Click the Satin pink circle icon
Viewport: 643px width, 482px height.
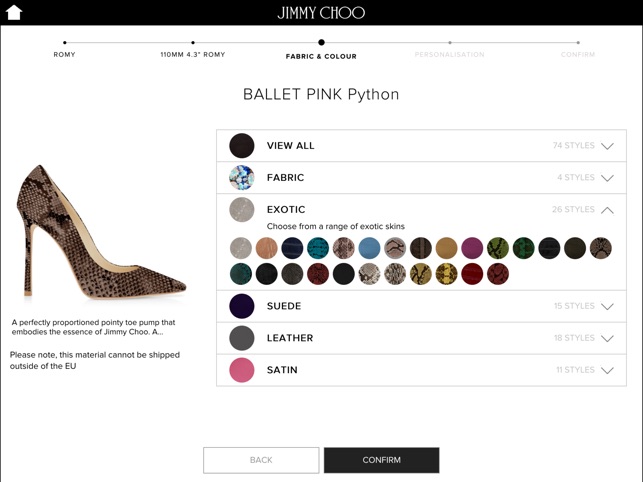point(242,370)
